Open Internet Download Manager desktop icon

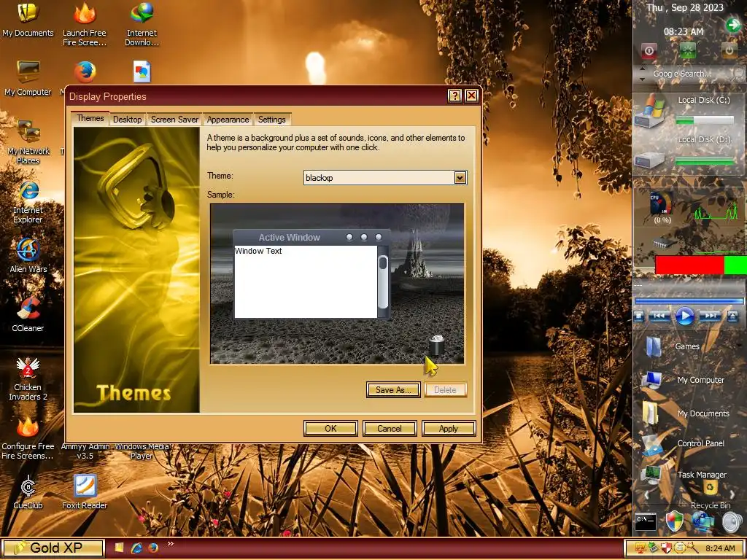tap(142, 24)
